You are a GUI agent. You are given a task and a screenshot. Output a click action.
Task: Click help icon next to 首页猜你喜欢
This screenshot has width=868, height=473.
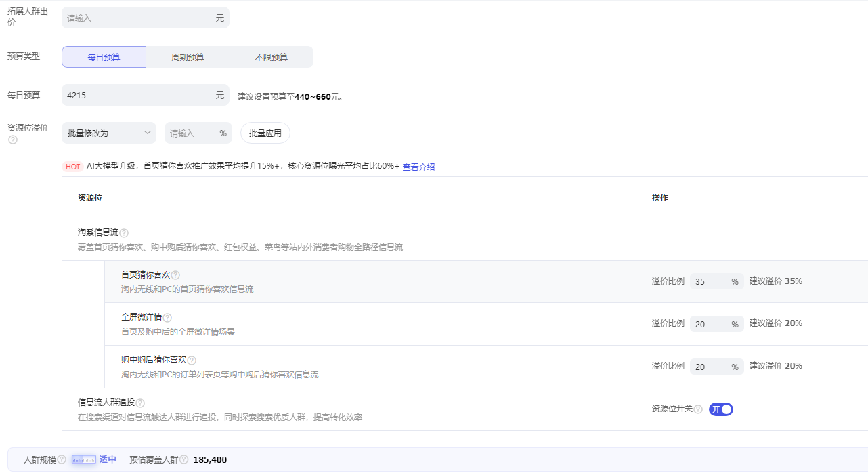[x=175, y=275]
